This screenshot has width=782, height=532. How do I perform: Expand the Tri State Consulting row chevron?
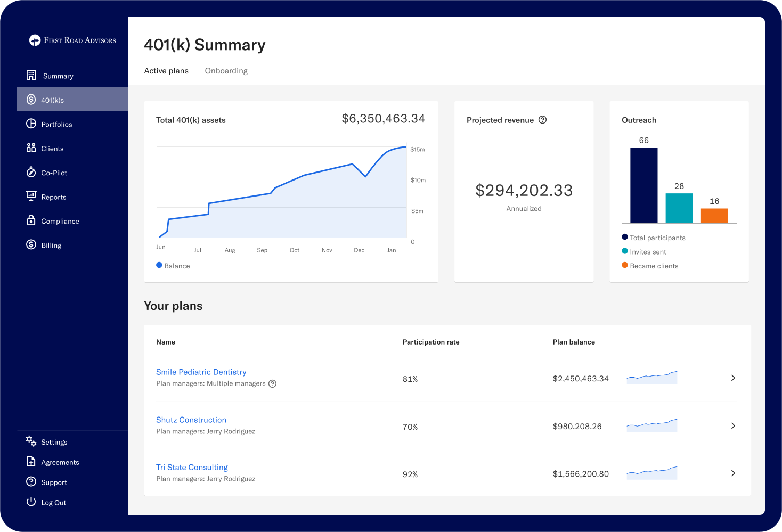click(x=733, y=473)
